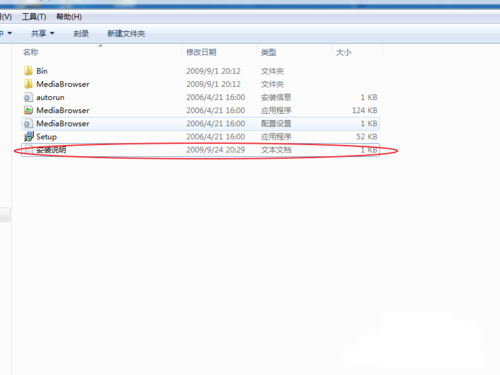Click the 2009/9/24 20:29 date cell

coord(216,150)
